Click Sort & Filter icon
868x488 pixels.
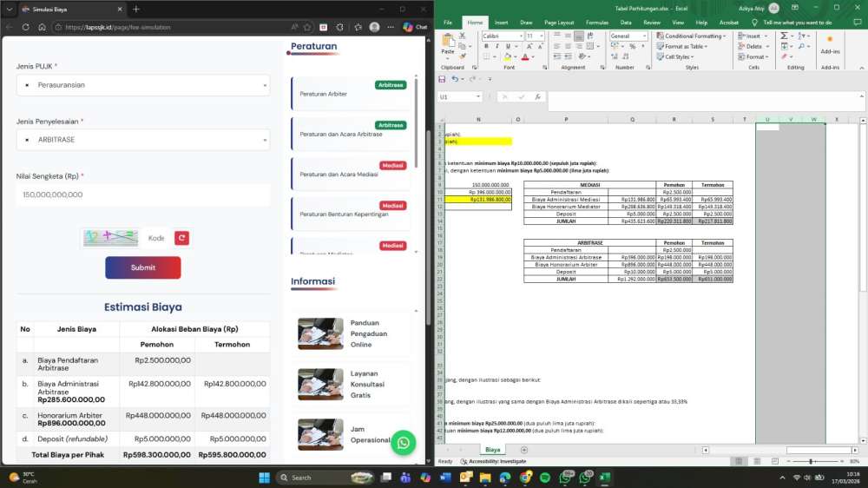(801, 36)
